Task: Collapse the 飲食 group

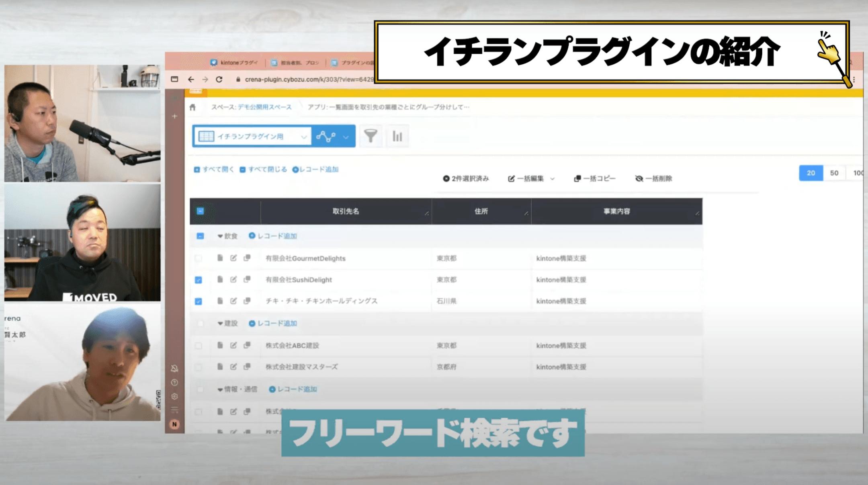Action: tap(220, 236)
